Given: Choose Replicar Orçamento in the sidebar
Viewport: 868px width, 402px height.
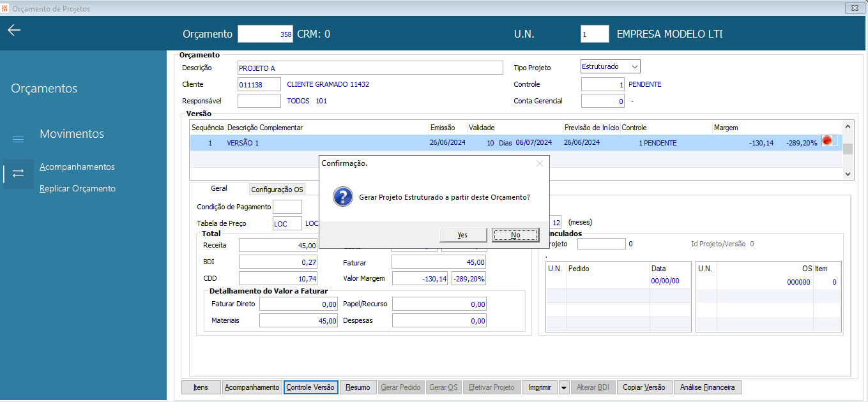Looking at the screenshot, I should (x=77, y=189).
